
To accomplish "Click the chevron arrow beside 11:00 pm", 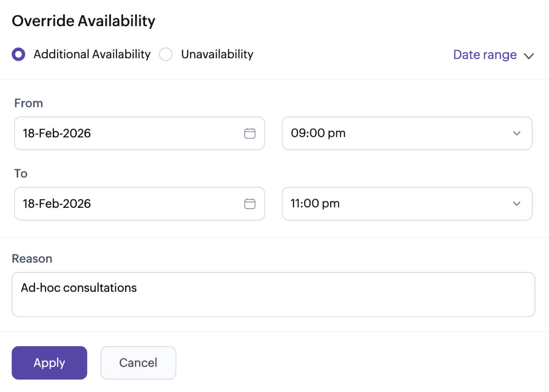I will pos(517,203).
